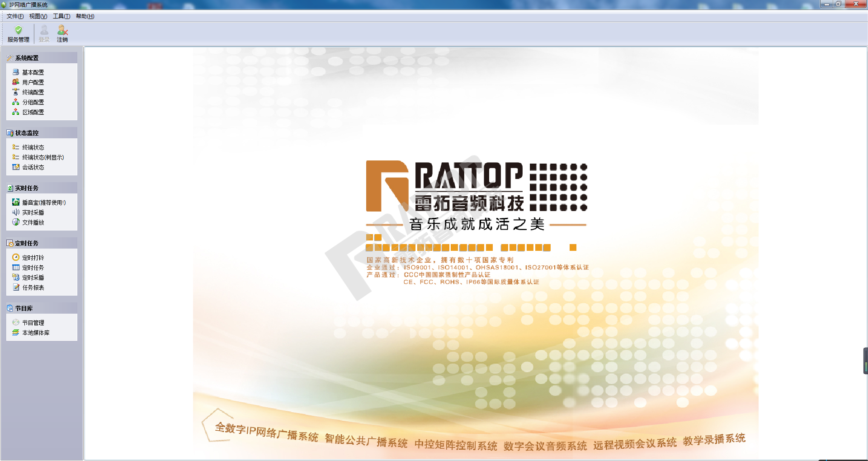This screenshot has width=868, height=461.
Task: Select 任务报表 text entry
Action: coord(33,287)
